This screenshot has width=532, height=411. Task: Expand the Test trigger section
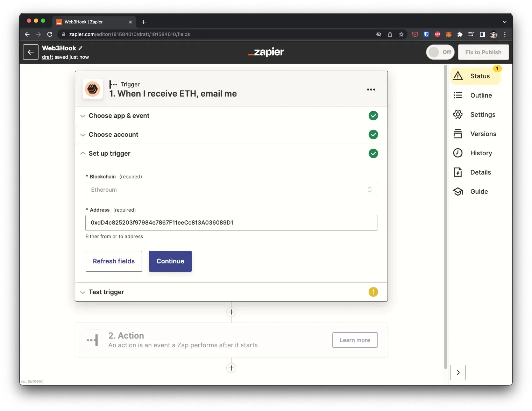[x=231, y=292]
